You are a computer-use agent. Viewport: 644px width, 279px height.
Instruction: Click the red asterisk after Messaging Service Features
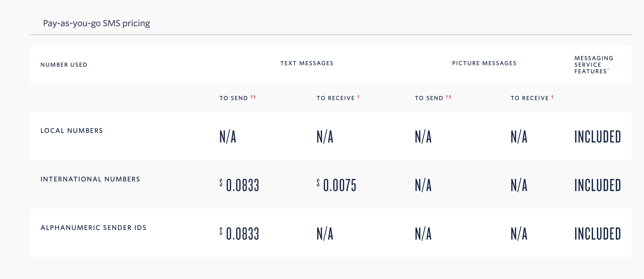click(x=608, y=69)
